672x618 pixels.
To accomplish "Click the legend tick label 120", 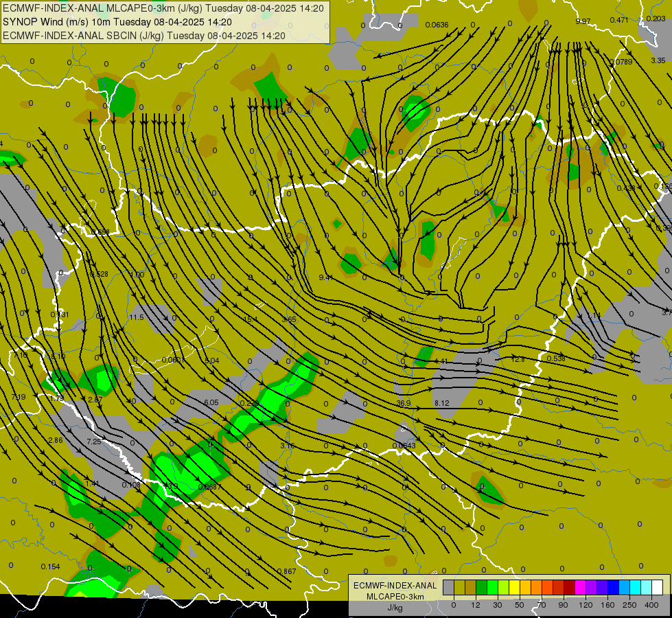I will pyautogui.click(x=586, y=605).
